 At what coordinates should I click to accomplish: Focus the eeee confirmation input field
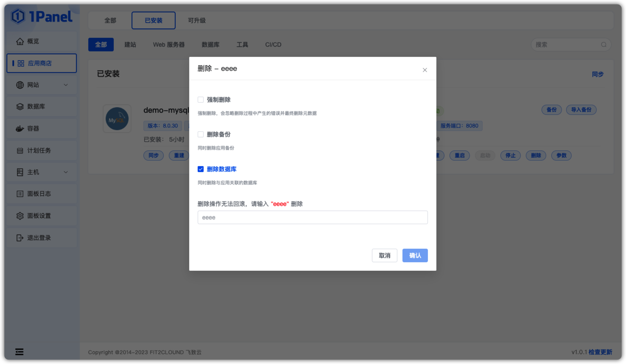[313, 217]
